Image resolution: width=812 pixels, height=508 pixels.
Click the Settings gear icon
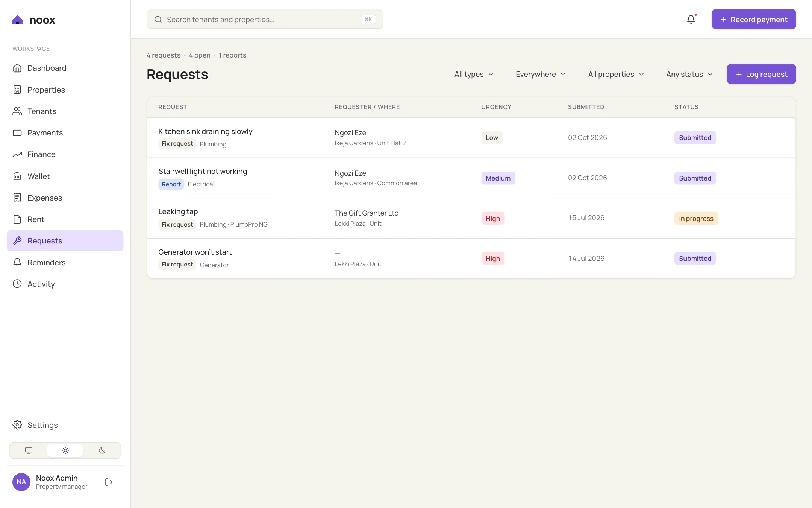tap(17, 425)
